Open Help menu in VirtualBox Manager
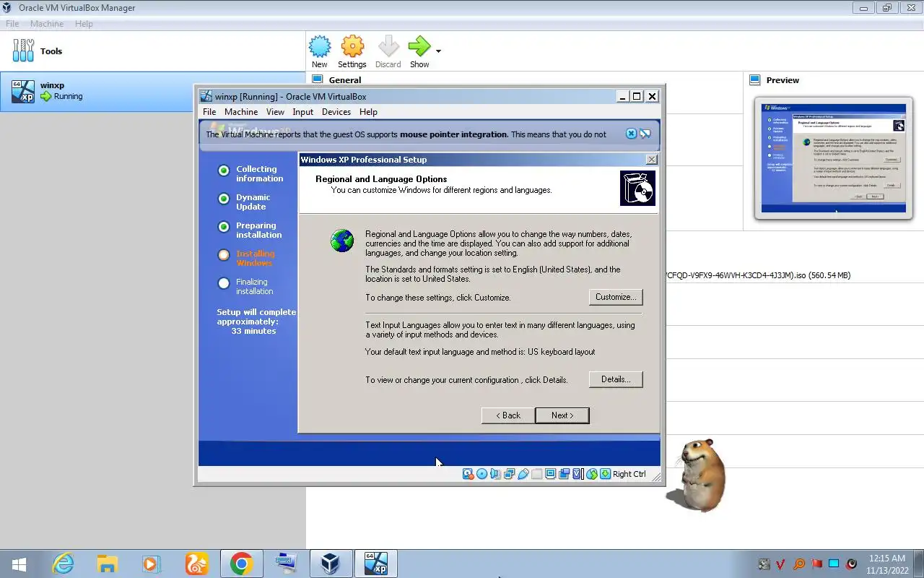Screen dimensions: 924x578 [84, 24]
